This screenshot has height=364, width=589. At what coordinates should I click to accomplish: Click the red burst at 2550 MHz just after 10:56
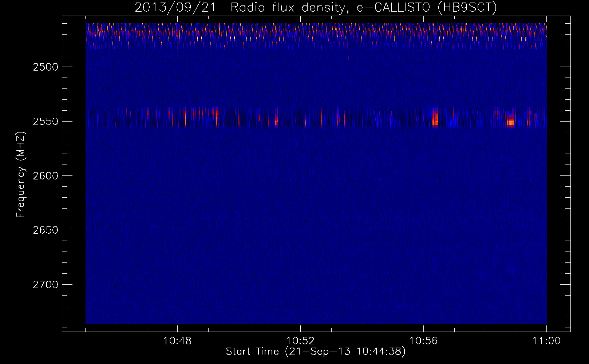pyautogui.click(x=435, y=118)
